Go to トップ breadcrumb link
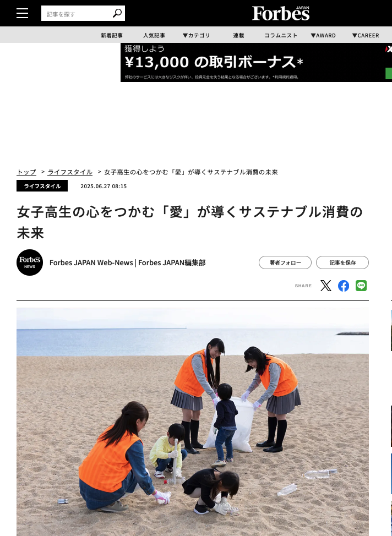 26,172
